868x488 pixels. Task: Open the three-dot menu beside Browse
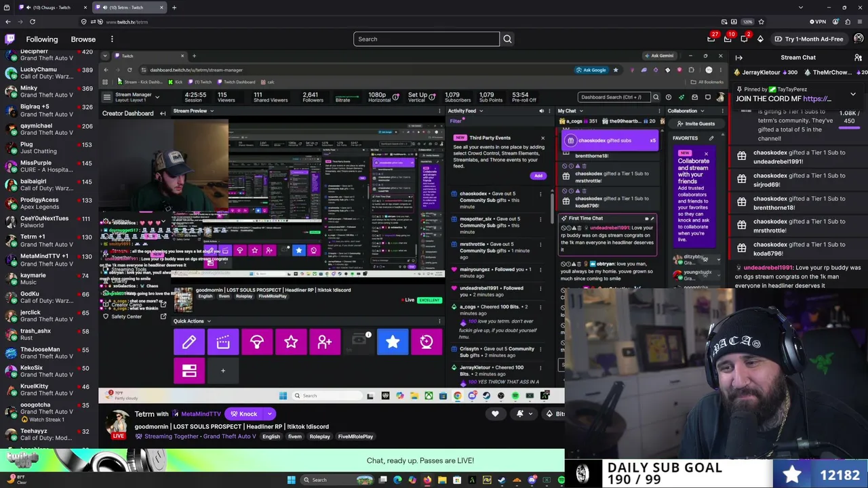tap(112, 39)
